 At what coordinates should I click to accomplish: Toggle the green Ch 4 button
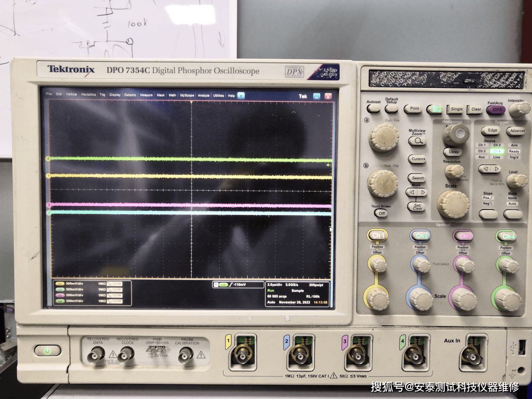tap(506, 236)
